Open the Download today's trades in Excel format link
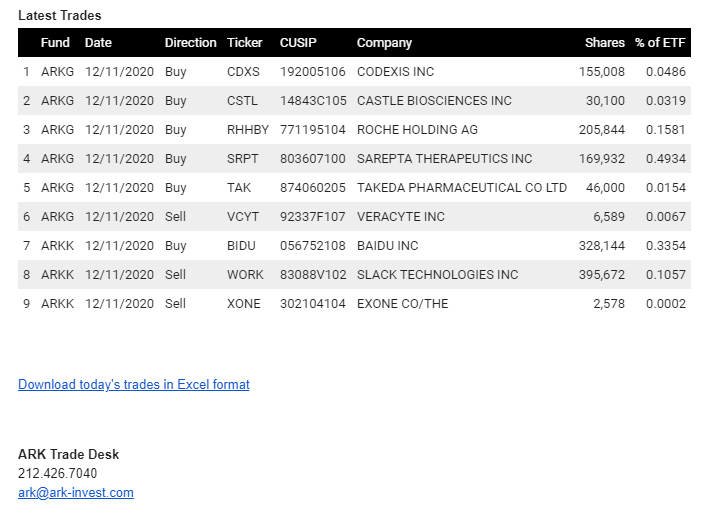Screen dimensions: 718x510 [134, 385]
